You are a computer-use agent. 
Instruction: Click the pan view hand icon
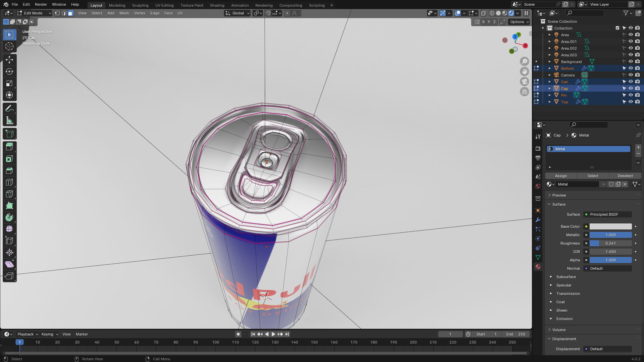(524, 71)
